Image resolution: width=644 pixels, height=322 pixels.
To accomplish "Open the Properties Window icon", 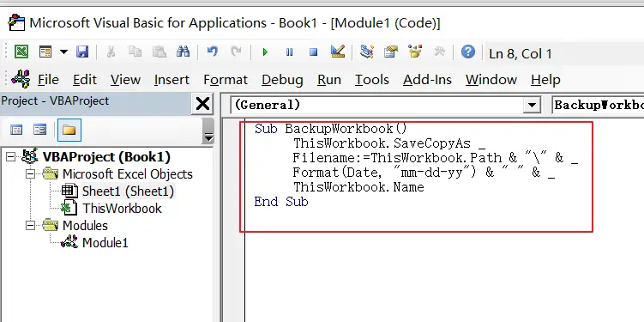I will [390, 52].
